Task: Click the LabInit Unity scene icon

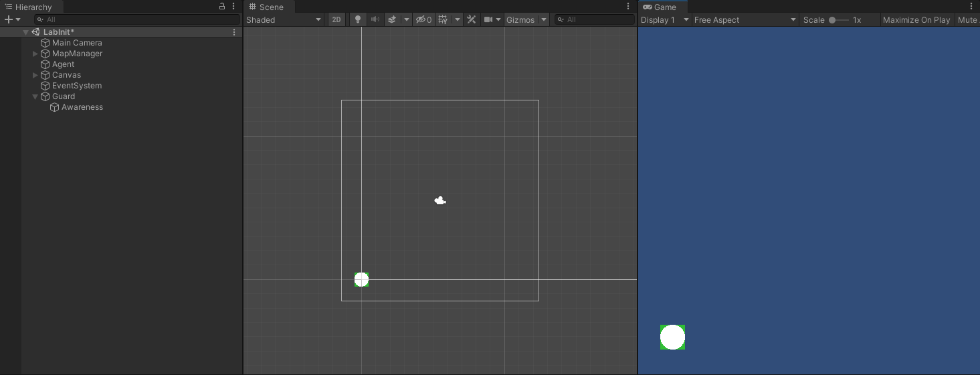Action: (35, 32)
